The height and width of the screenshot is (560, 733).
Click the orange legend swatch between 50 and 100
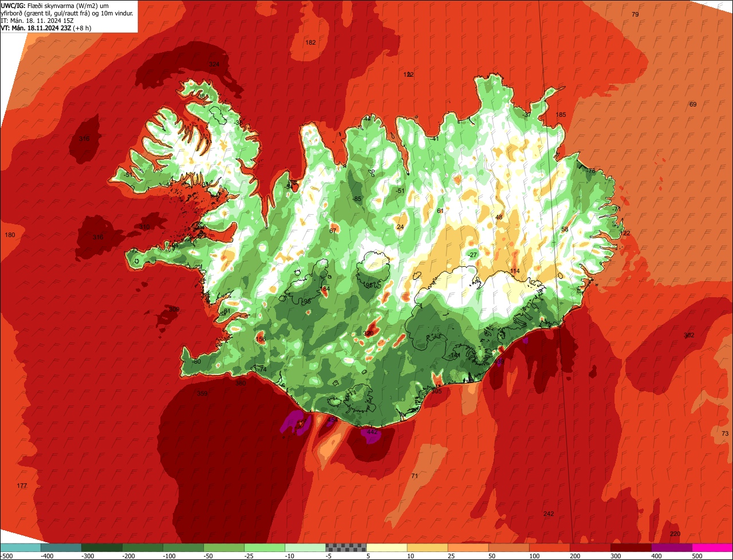point(509,547)
